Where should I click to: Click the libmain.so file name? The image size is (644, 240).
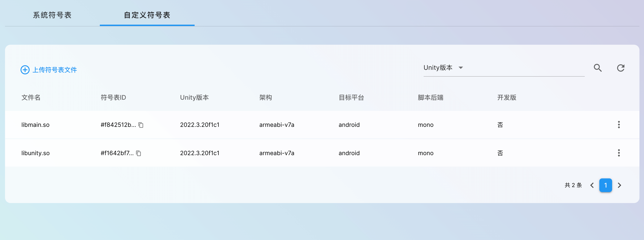(36, 125)
